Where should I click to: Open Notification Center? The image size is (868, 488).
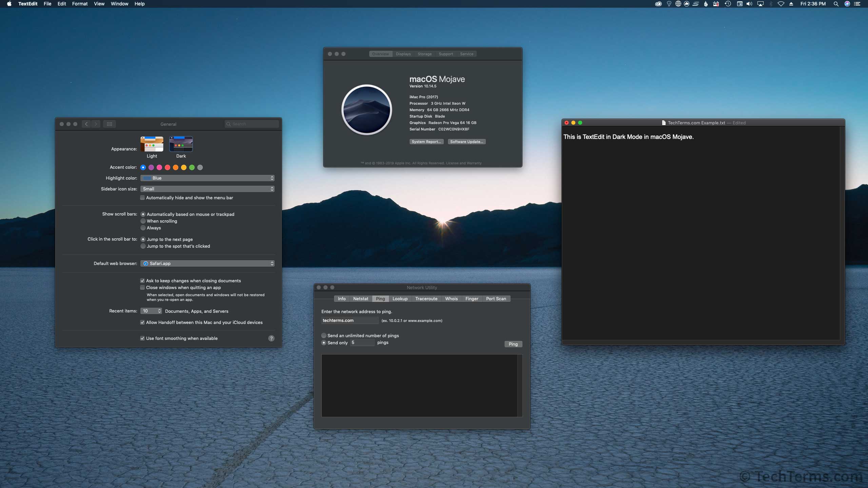click(857, 4)
